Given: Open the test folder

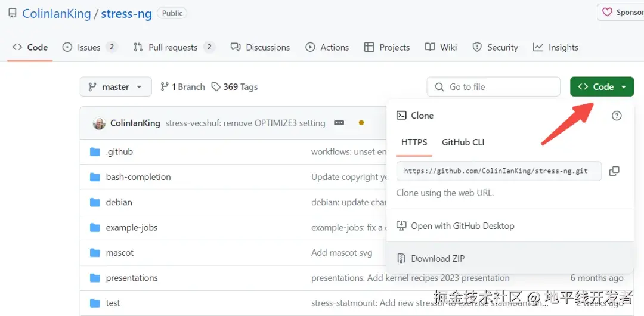Looking at the screenshot, I should click(x=113, y=303).
